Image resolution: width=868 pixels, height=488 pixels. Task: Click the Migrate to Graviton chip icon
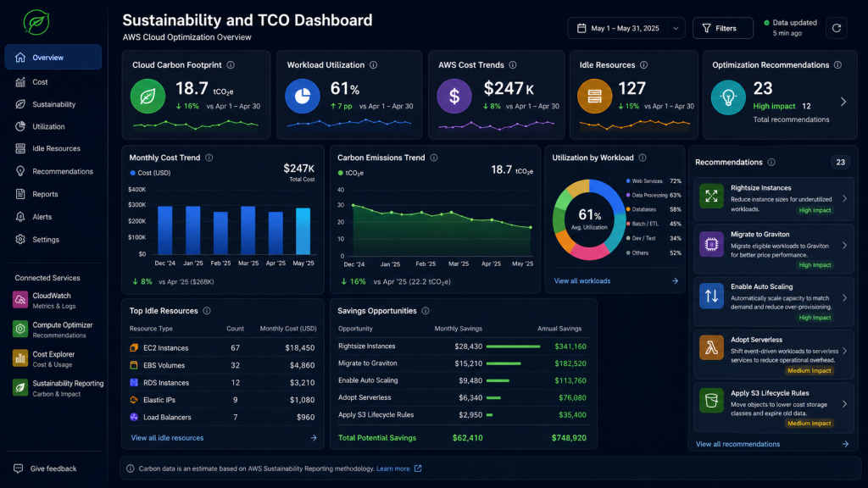coord(711,244)
